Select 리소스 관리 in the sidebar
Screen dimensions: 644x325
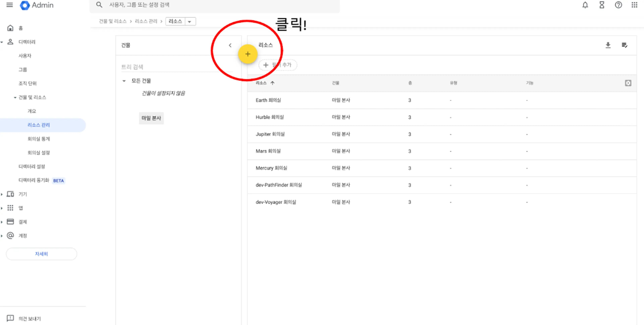(39, 125)
